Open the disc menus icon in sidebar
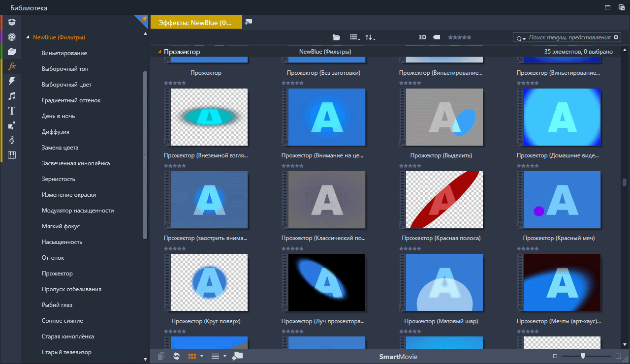Image resolution: width=630 pixels, height=364 pixels. tap(12, 155)
